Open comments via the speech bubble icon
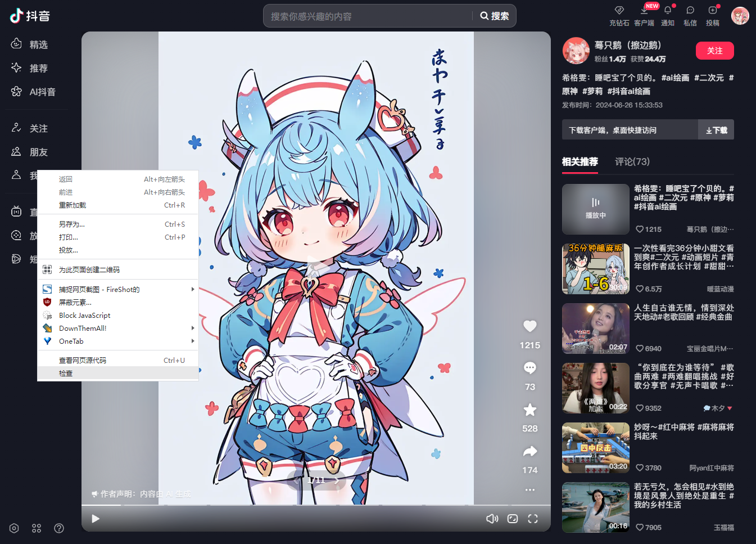 click(x=529, y=368)
